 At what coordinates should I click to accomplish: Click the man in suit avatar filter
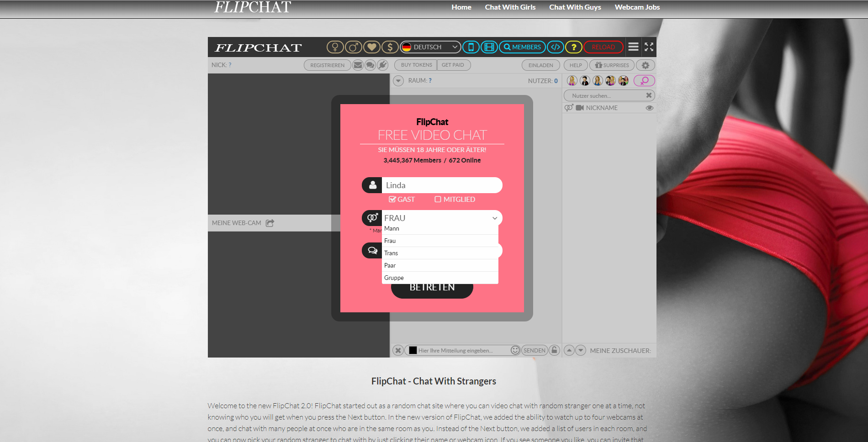point(585,81)
